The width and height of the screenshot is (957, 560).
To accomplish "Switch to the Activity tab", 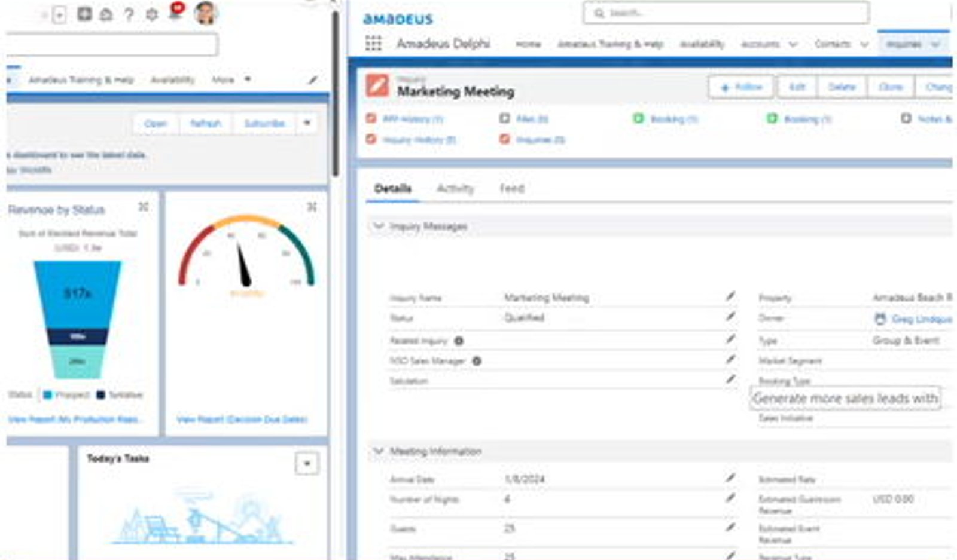I will click(455, 189).
